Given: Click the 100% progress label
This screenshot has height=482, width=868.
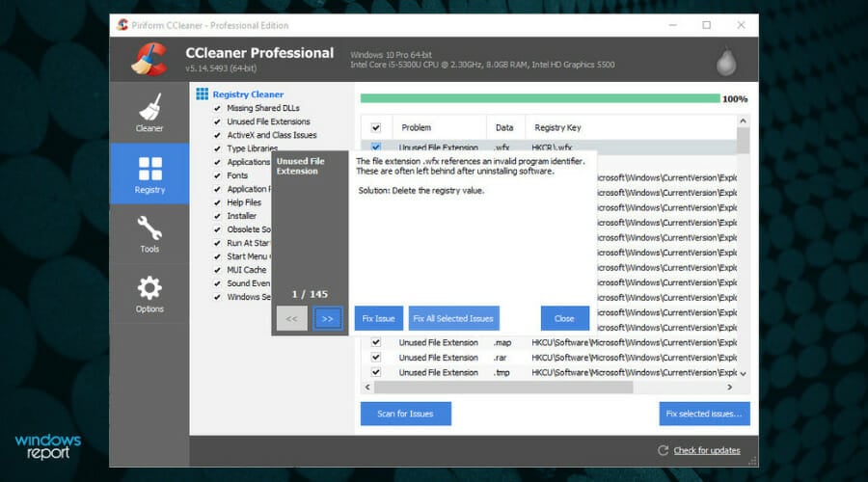Looking at the screenshot, I should pos(735,98).
